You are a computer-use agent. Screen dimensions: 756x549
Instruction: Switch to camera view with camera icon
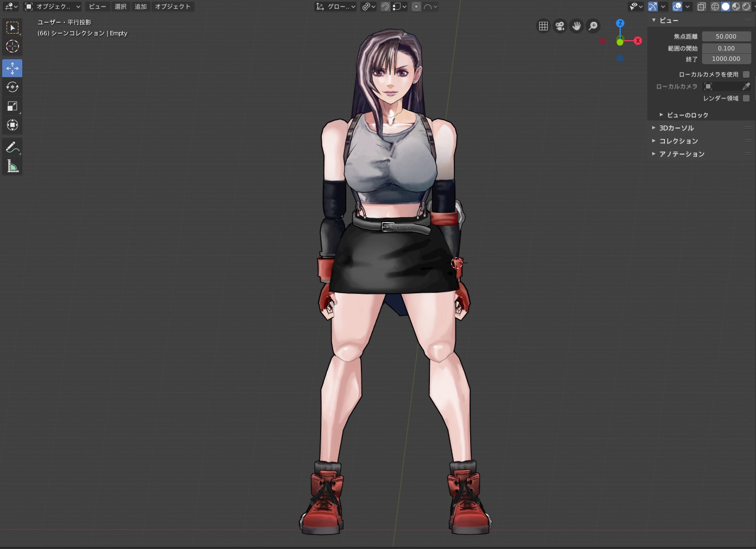(560, 26)
